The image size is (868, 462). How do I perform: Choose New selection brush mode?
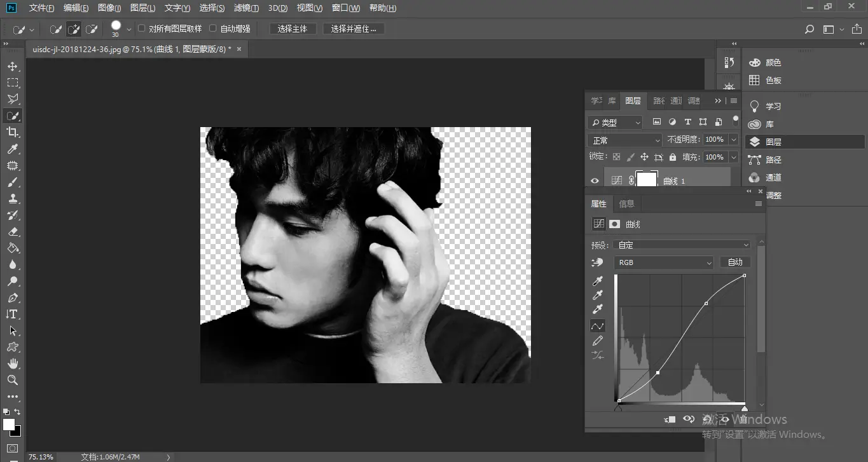coord(56,29)
